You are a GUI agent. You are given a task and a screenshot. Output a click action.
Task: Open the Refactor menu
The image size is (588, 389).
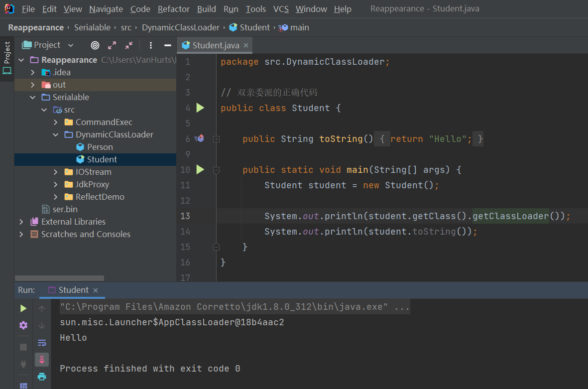174,9
